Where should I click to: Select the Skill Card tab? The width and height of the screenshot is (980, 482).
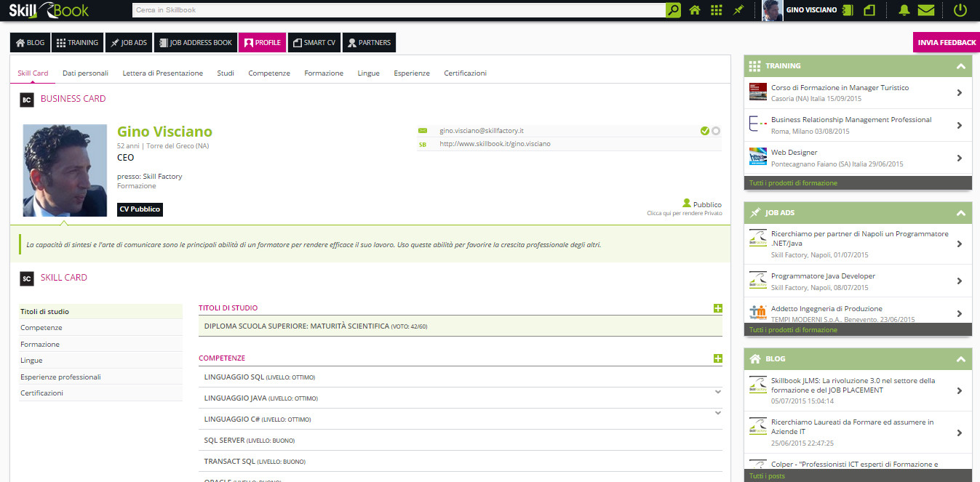[33, 73]
